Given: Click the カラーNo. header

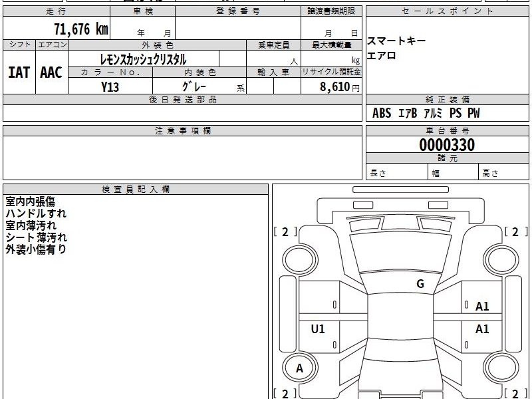Looking at the screenshot, I should tap(110, 72).
